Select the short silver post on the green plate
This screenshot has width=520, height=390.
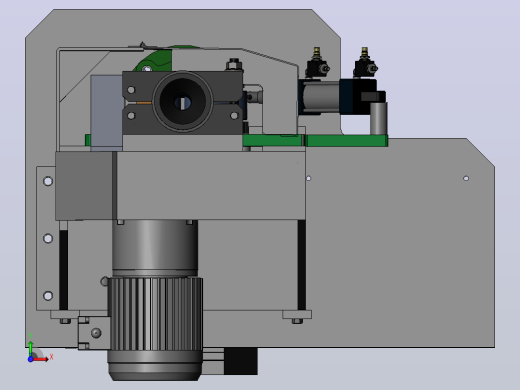[379, 118]
